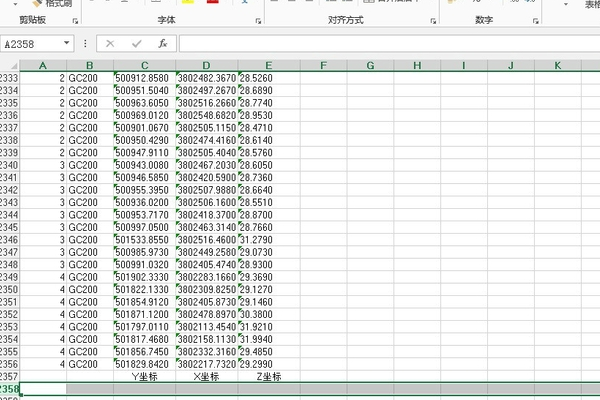Select column J header
Screen dimensions: 600x400
click(x=511, y=65)
